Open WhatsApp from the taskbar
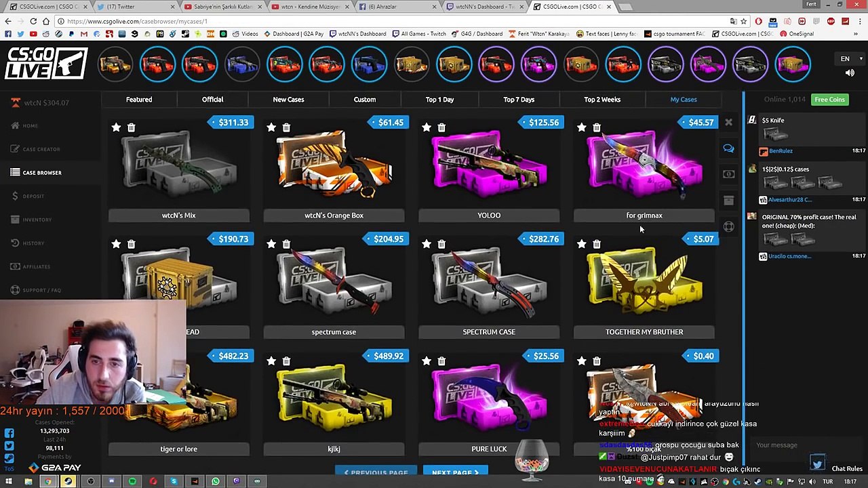This screenshot has height=488, width=868. click(x=216, y=481)
